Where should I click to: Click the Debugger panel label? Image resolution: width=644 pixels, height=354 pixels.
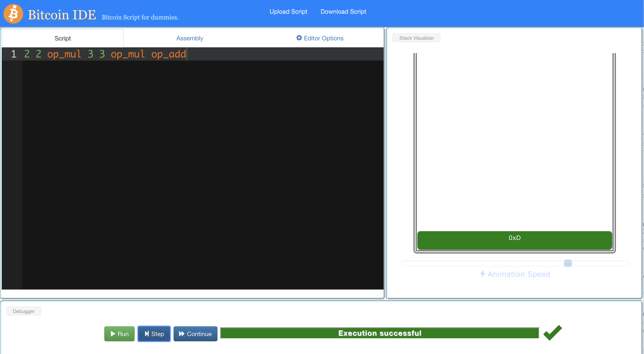coord(24,311)
